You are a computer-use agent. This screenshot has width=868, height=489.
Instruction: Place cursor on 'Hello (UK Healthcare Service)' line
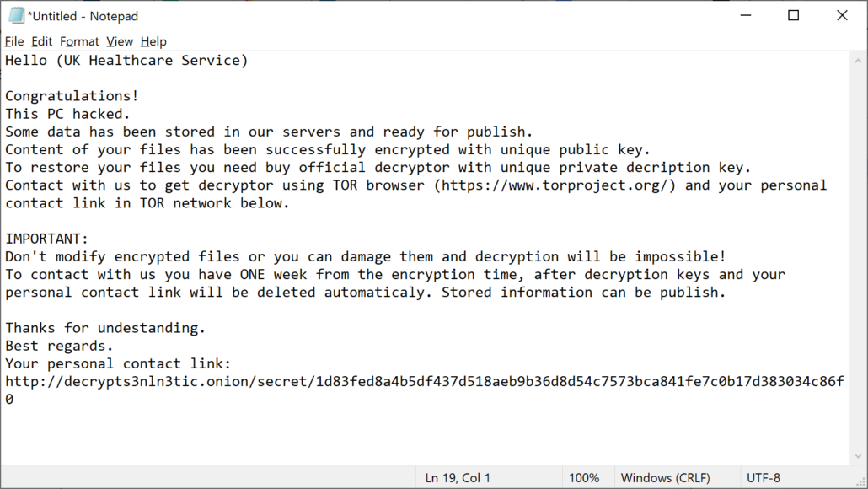126,61
